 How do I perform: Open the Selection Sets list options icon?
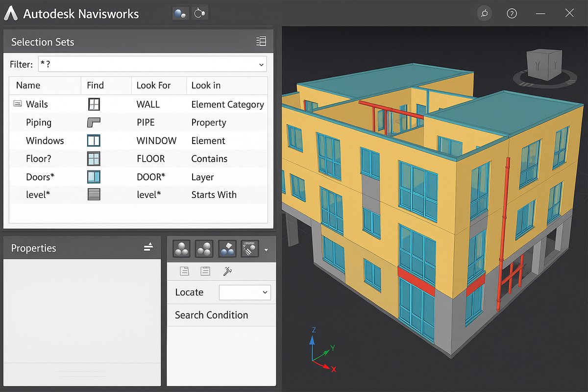261,42
